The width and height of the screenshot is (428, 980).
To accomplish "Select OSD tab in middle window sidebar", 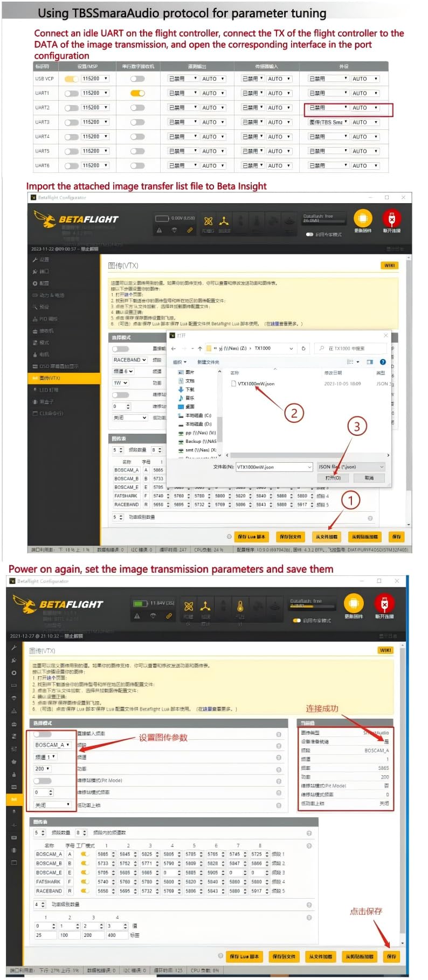I will point(64,366).
